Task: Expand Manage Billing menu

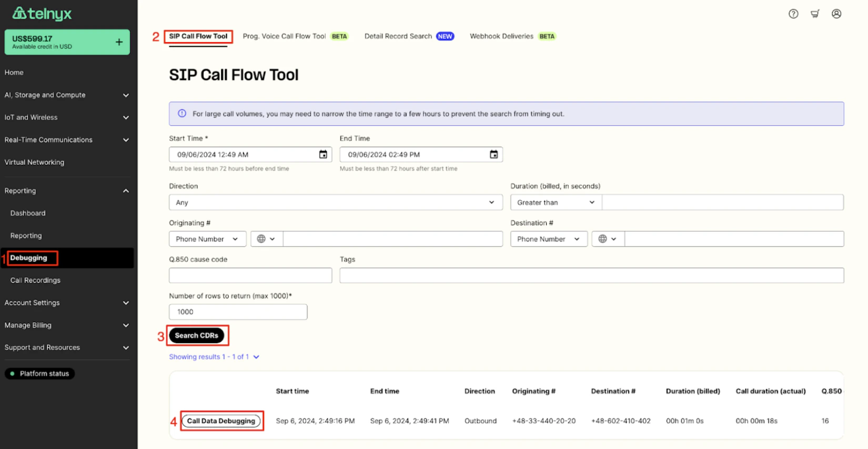Action: (x=67, y=325)
